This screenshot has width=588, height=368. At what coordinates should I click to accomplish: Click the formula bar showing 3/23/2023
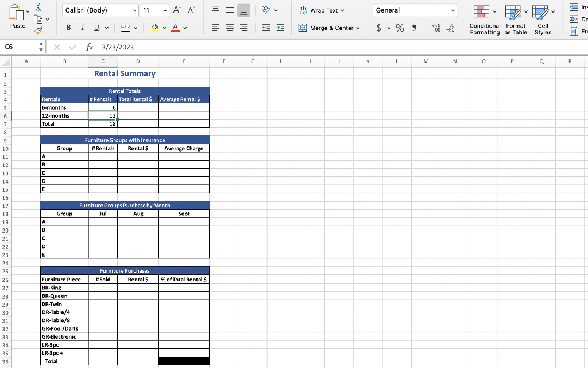[342, 47]
